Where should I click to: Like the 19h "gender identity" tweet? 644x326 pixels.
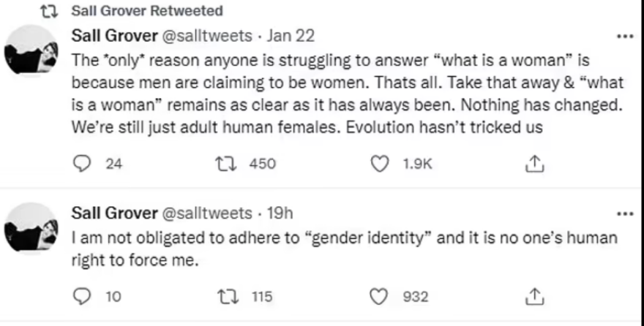(380, 296)
